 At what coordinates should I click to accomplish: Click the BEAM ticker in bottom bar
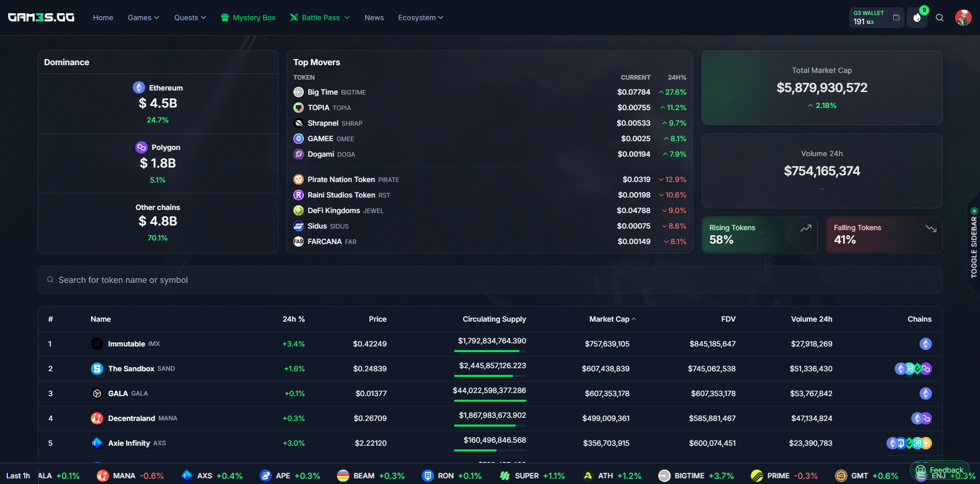point(370,476)
